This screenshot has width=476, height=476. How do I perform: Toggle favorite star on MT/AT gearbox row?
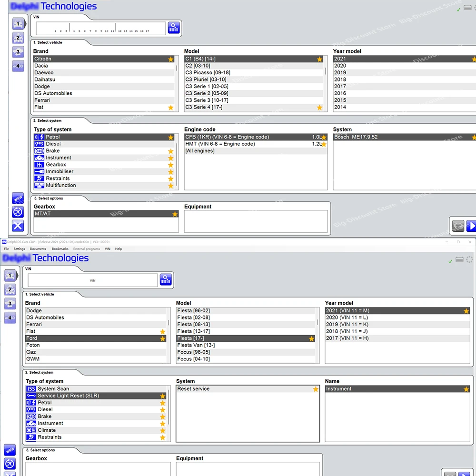pyautogui.click(x=175, y=214)
